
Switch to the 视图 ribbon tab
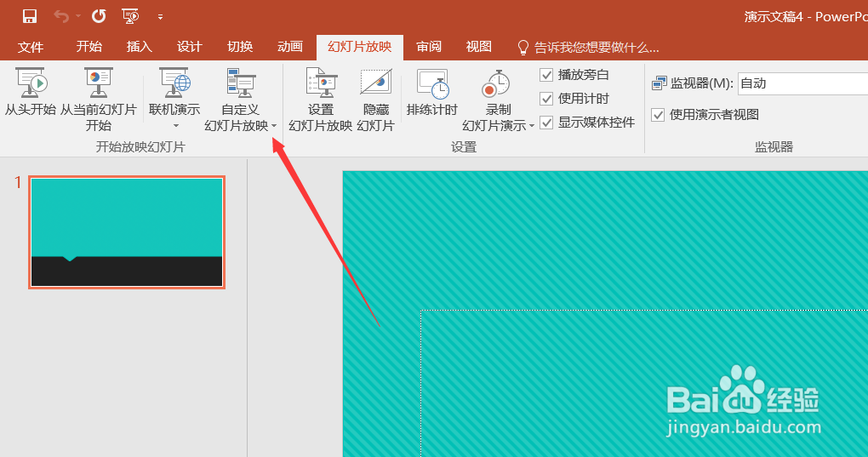point(479,47)
